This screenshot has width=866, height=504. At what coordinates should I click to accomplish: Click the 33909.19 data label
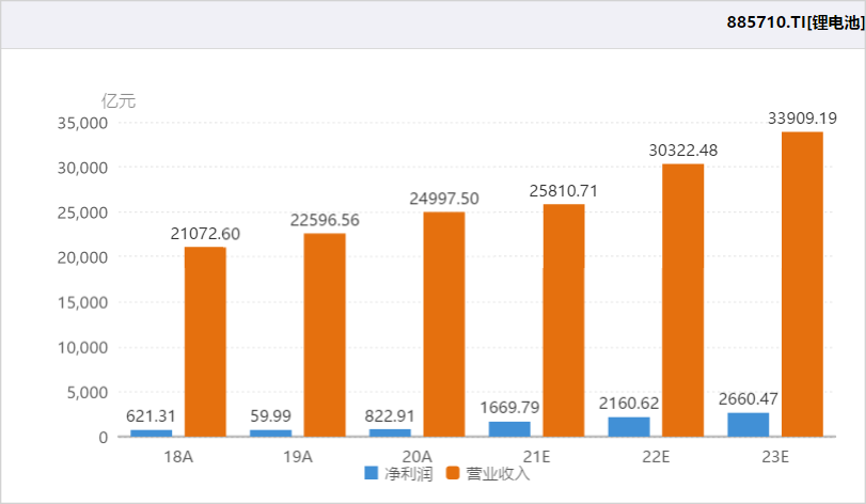(802, 117)
